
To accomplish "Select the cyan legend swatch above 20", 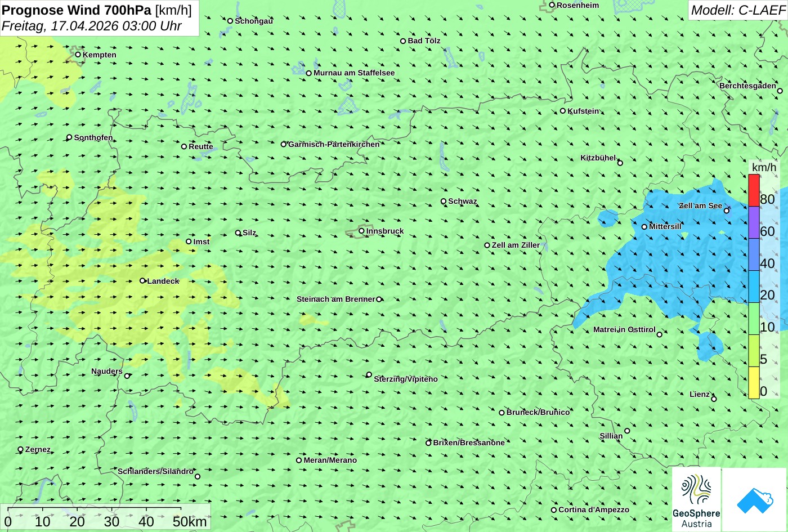I will coord(754,287).
